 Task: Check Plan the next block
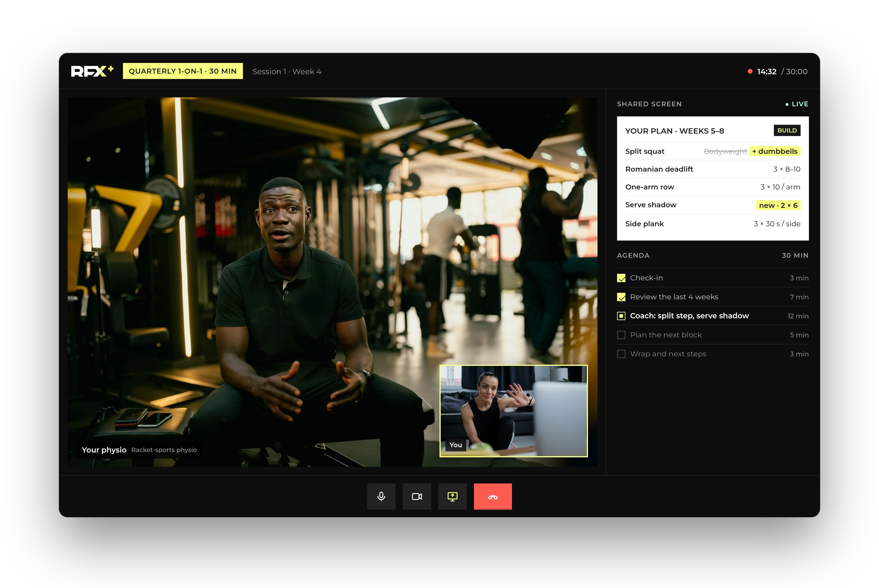pyautogui.click(x=621, y=335)
